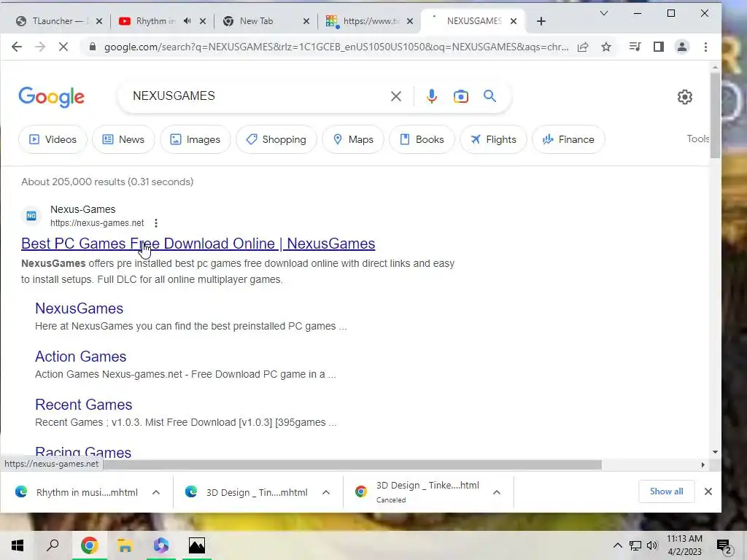Image resolution: width=747 pixels, height=560 pixels.
Task: Open more options for the Nexus-Games result
Action: pos(156,223)
